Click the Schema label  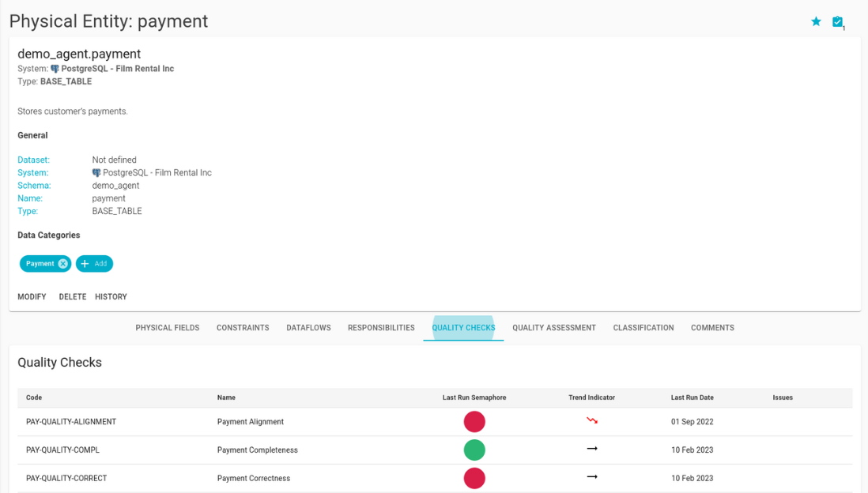click(x=34, y=186)
